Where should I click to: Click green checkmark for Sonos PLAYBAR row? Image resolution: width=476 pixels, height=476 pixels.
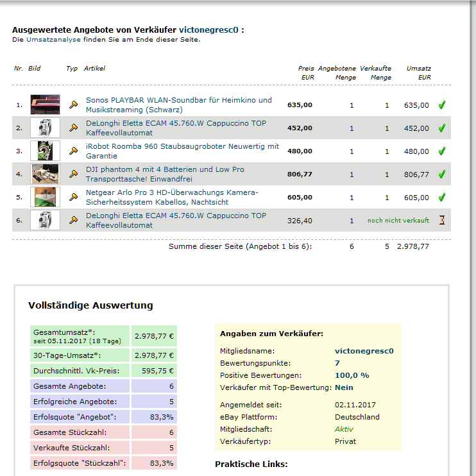(442, 105)
